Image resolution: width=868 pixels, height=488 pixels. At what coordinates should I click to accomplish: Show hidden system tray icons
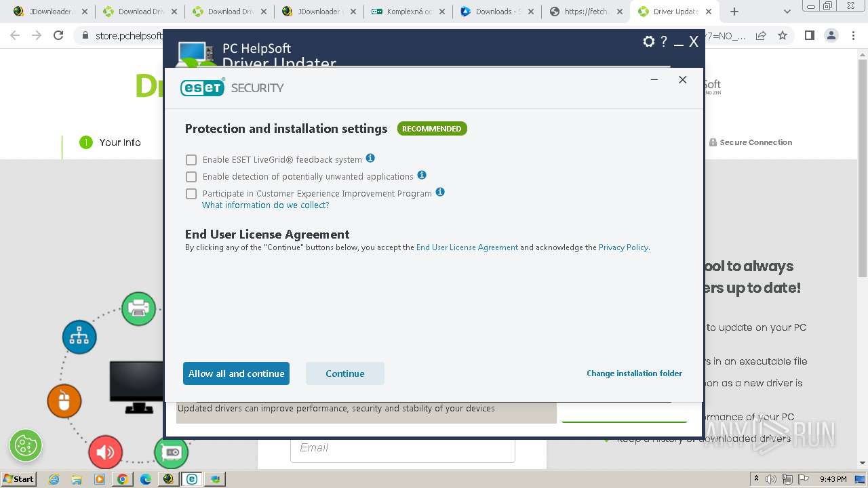757,479
